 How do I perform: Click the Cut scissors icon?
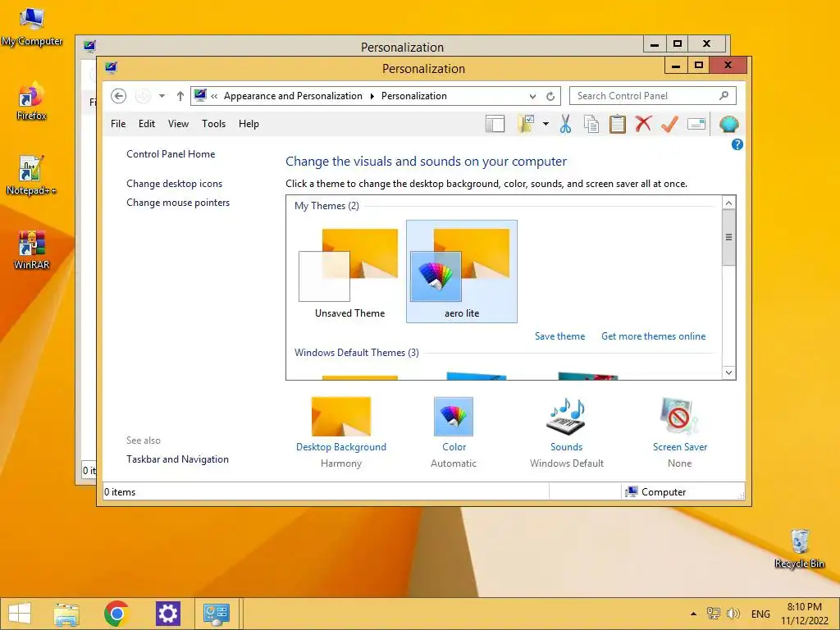tap(565, 124)
